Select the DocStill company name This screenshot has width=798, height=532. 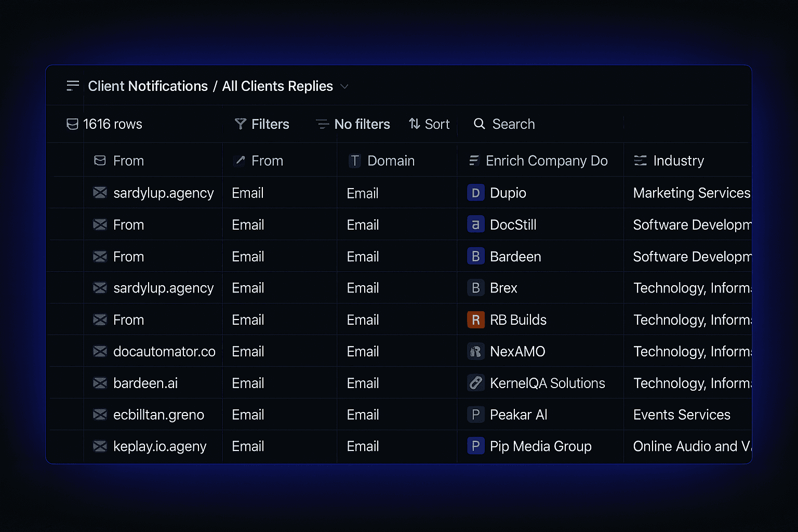click(513, 224)
